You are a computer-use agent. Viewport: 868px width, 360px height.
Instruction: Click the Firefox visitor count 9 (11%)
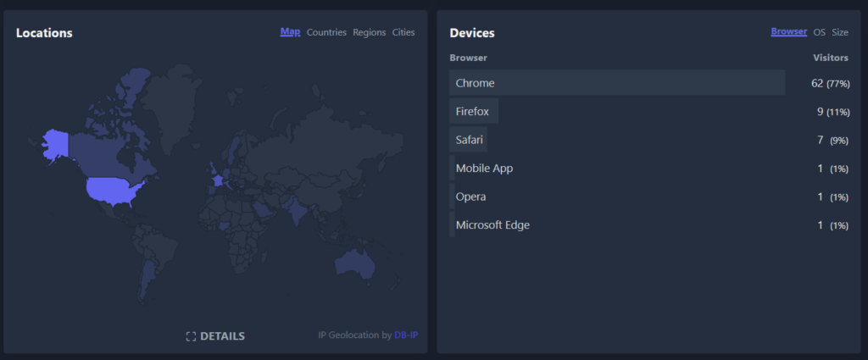pyautogui.click(x=832, y=112)
